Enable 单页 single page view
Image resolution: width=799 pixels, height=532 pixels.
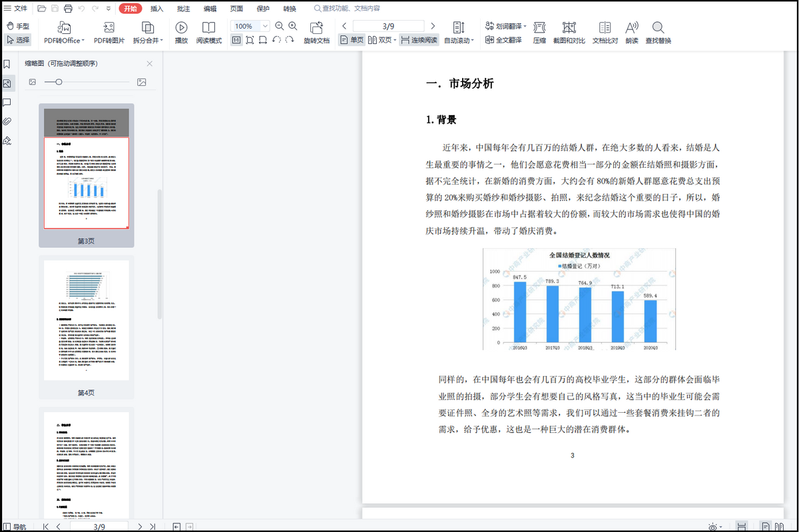coord(352,40)
